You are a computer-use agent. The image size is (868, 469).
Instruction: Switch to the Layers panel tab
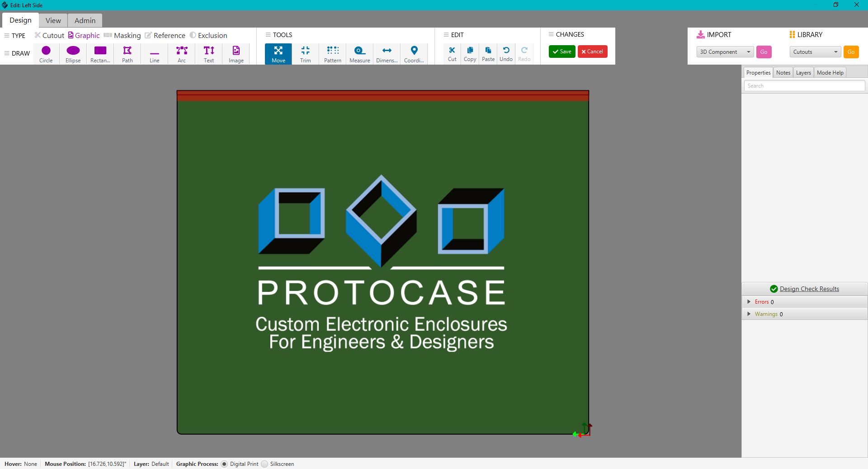point(803,73)
